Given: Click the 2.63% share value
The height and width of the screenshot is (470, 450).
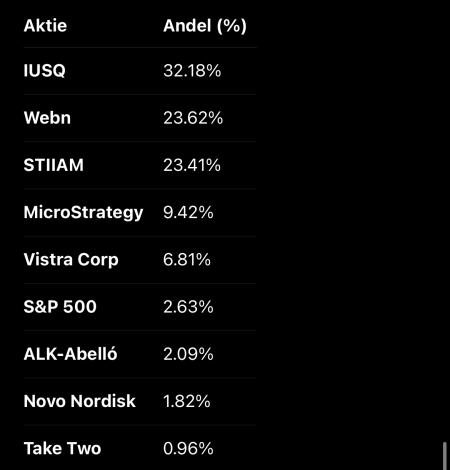Looking at the screenshot, I should [188, 307].
